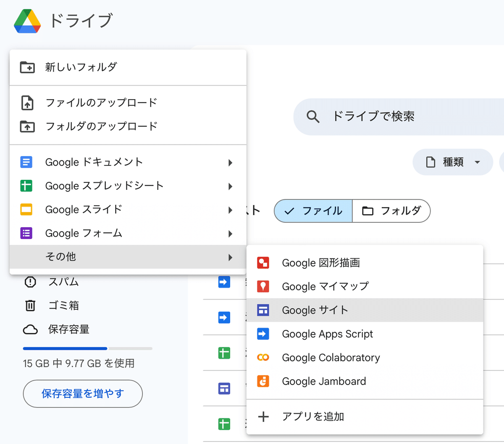The width and height of the screenshot is (504, 444).
Task: Click the blue Google Docs icon
Action: pos(26,162)
